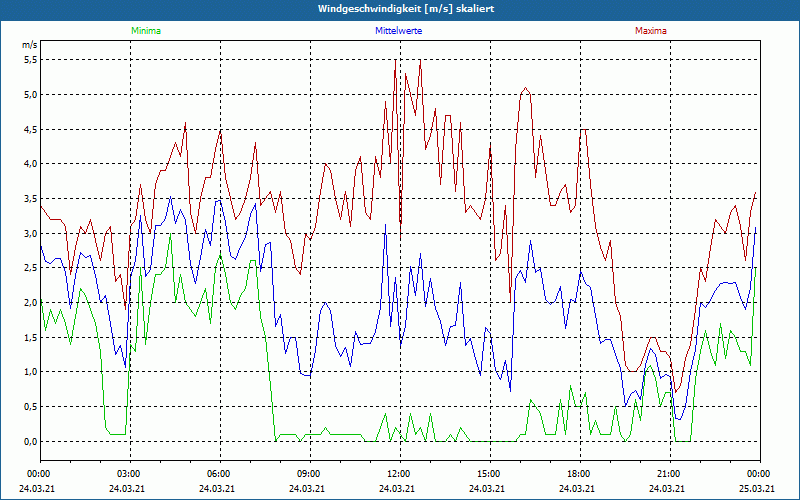Select the 5,5 y-axis value
The width and height of the screenshot is (800, 500).
[29, 60]
